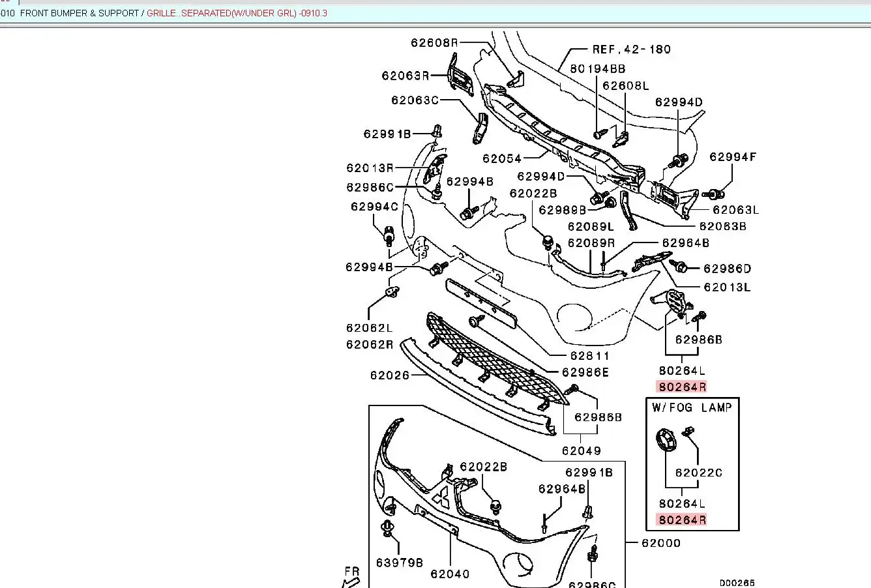This screenshot has width=871, height=588.
Task: Select part label 62026
Action: click(x=390, y=375)
